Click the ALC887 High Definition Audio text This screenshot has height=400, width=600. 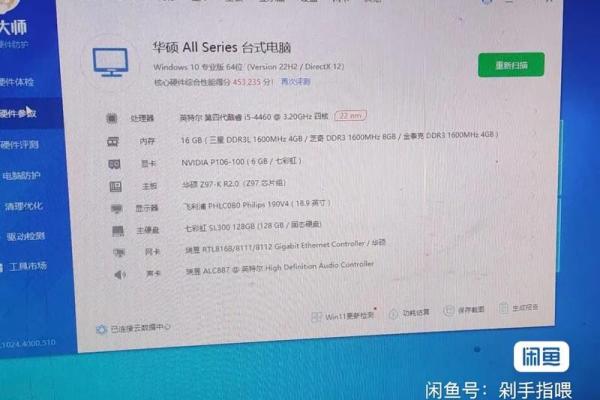tap(280, 267)
